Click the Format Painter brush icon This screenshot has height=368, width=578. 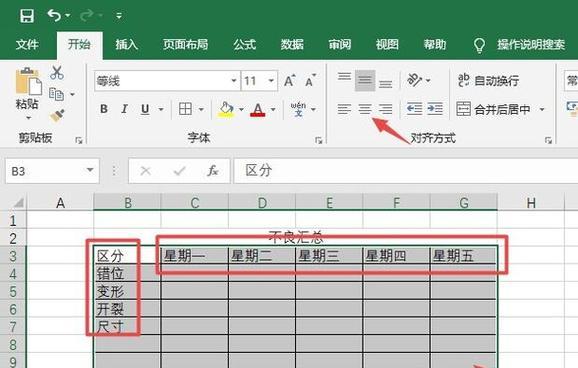(x=57, y=115)
